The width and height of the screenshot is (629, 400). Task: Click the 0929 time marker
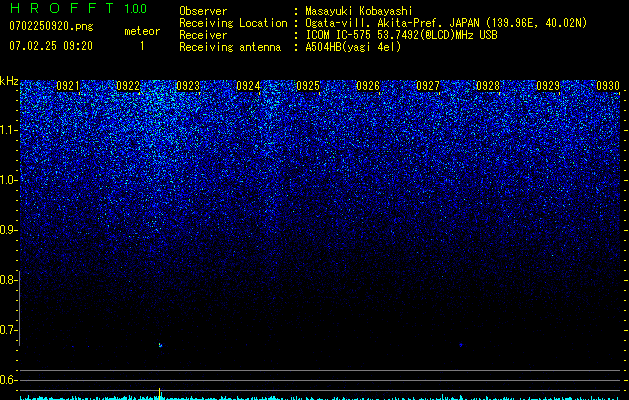[x=548, y=86]
